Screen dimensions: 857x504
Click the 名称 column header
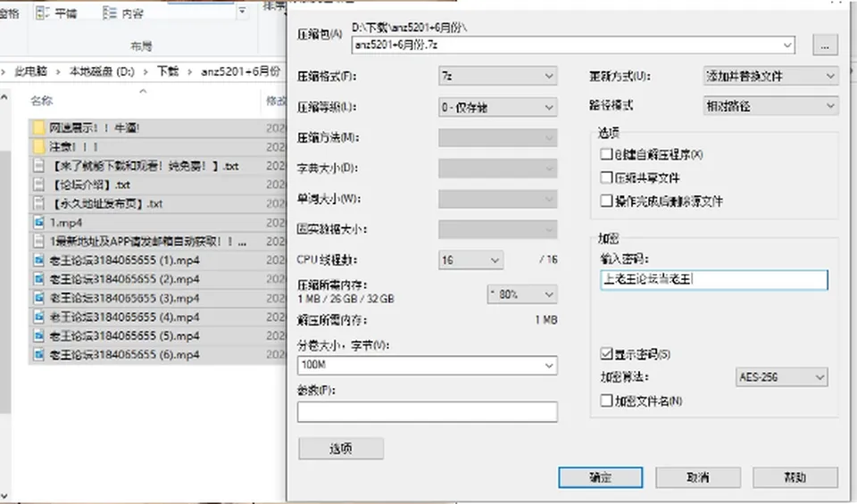tap(42, 101)
